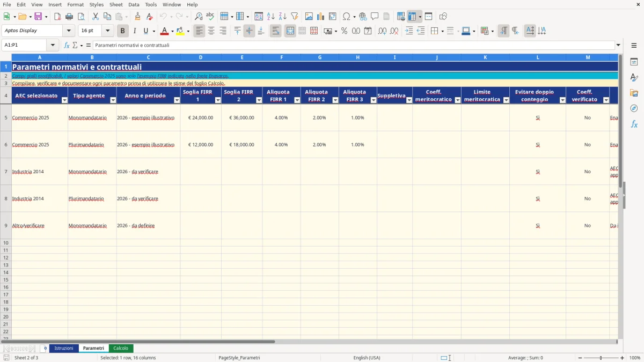Screen dimensions: 644x362
Task: Open the Font Size dropdown
Action: [x=107, y=31]
